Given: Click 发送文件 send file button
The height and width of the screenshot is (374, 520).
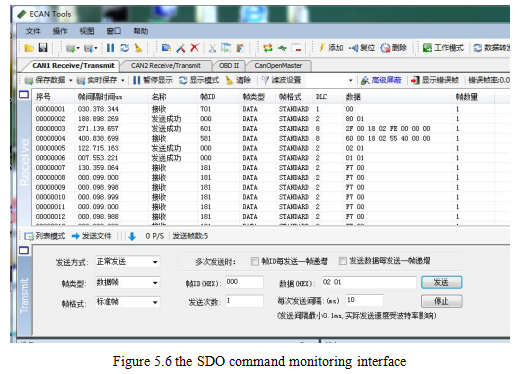Looking at the screenshot, I should pos(91,236).
